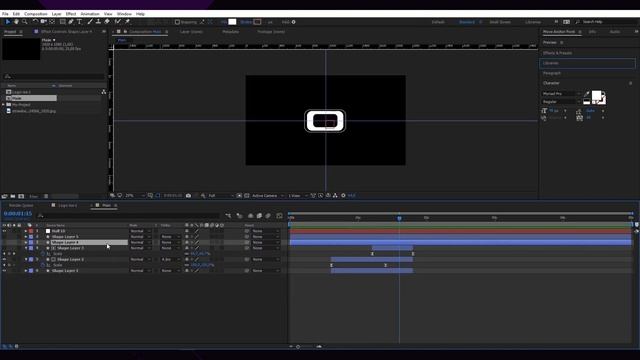Select the Pan Behind anchor point tool

point(52,22)
